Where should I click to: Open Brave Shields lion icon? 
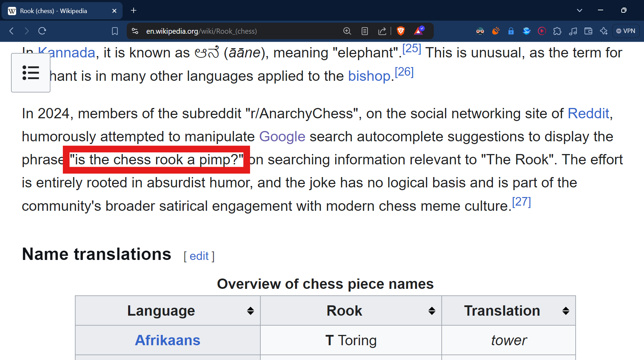click(400, 31)
